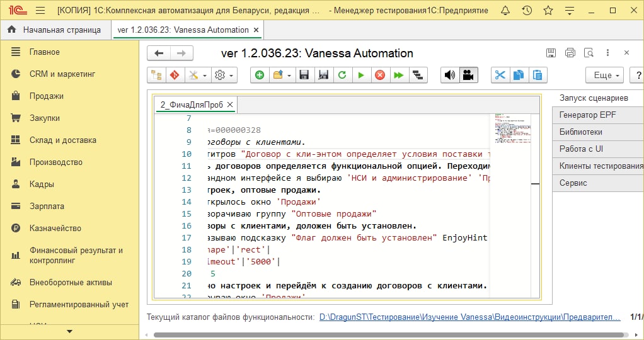Image resolution: width=644 pixels, height=340 pixels.
Task: Open the three vertical dots form menu
Action: 607,52
